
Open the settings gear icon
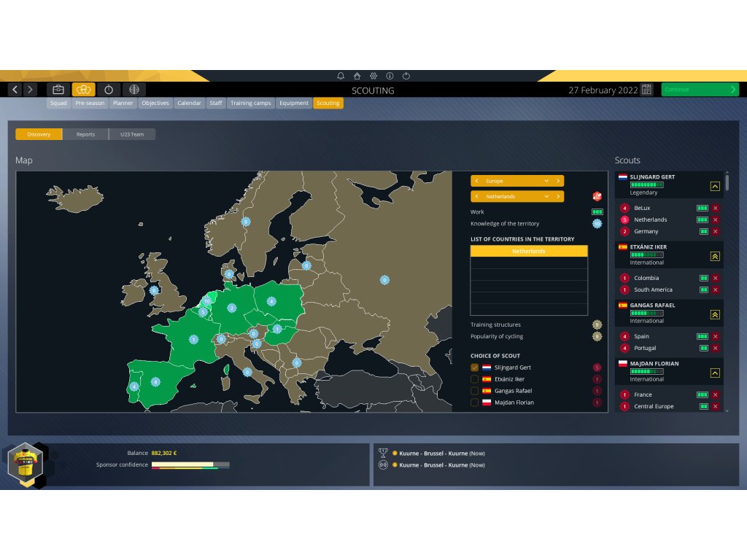373,76
